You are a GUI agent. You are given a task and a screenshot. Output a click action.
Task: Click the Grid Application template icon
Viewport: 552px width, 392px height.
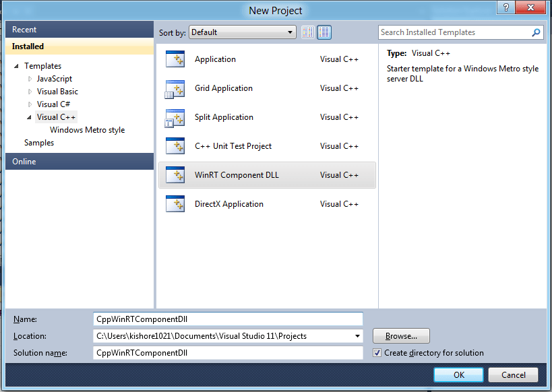click(x=175, y=89)
